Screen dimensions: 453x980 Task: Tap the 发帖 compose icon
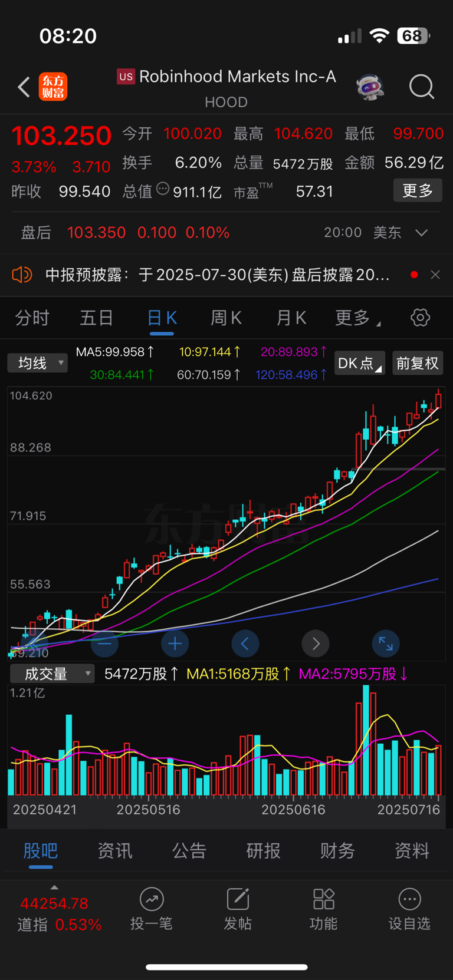[x=238, y=900]
